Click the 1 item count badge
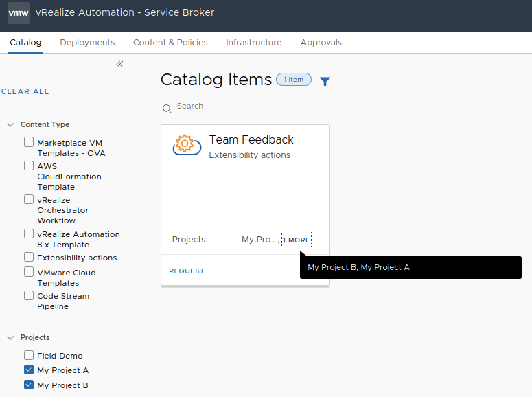 tap(294, 79)
